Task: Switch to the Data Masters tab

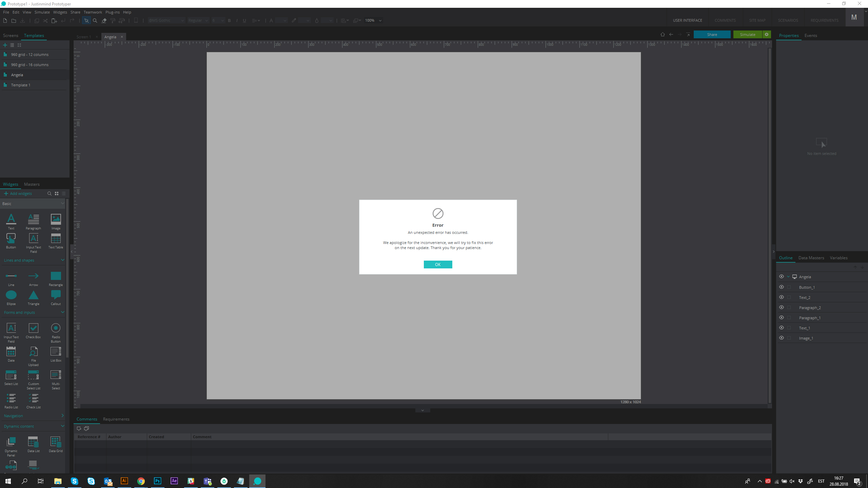Action: tap(811, 258)
